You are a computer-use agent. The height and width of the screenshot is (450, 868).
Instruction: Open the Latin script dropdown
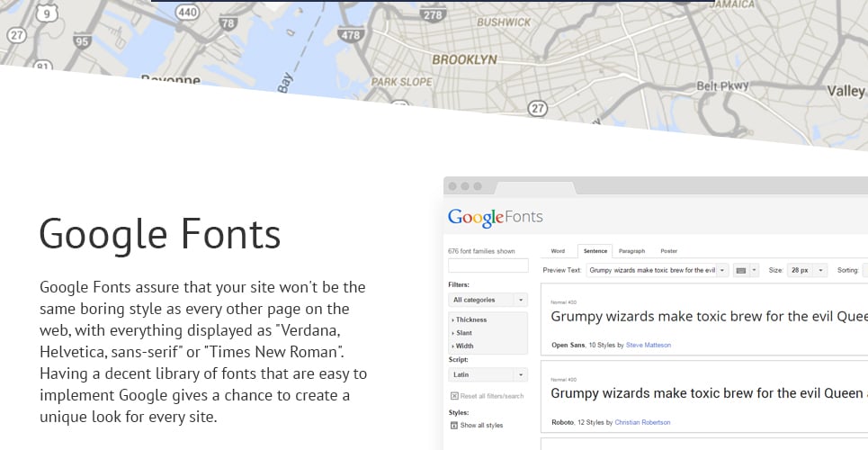(488, 374)
